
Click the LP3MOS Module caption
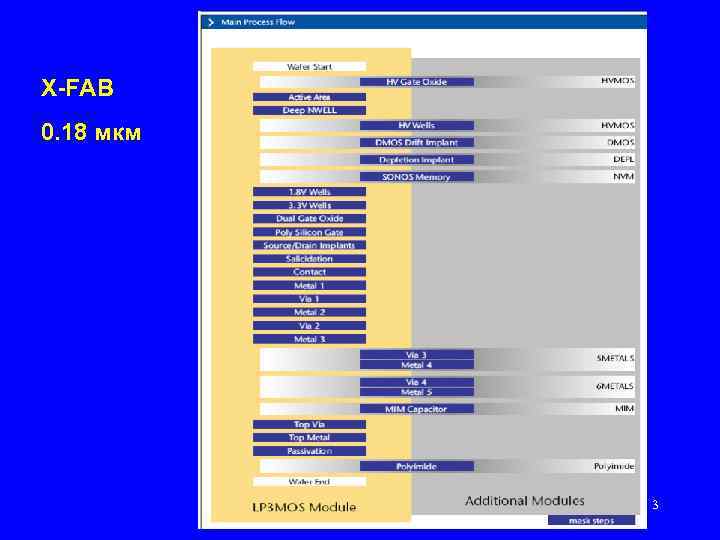point(304,507)
